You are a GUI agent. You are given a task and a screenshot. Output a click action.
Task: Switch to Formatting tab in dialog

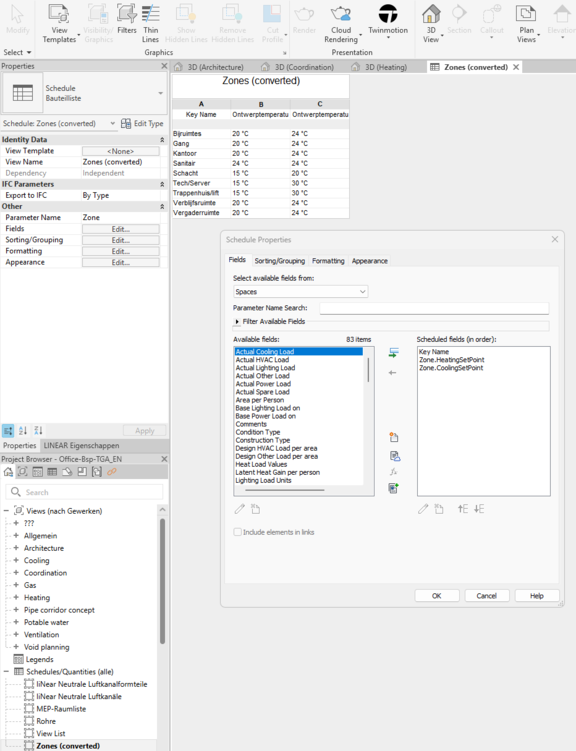click(x=328, y=261)
